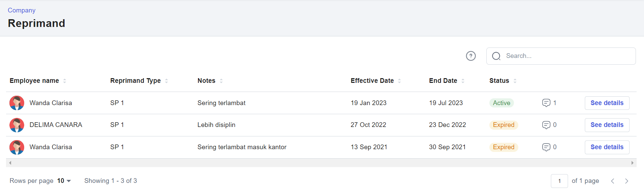Screen dimensions: 644x194
Task: Focus the Search input field
Action: point(561,56)
